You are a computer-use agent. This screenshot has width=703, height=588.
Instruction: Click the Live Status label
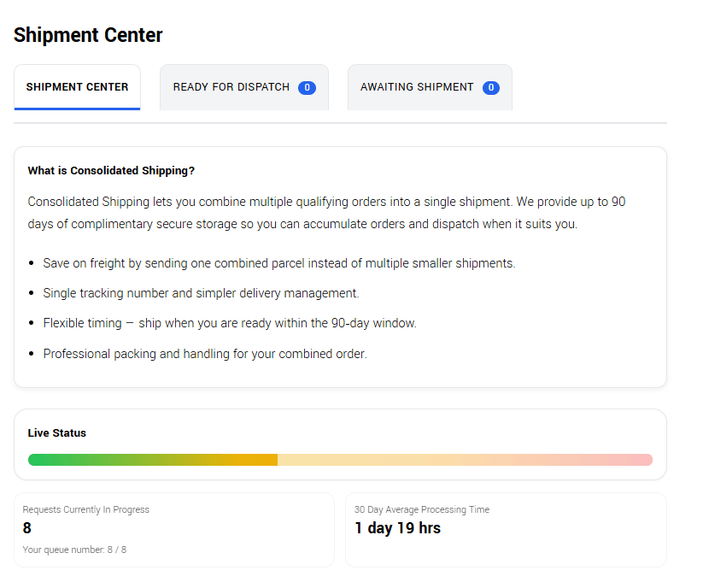[57, 433]
